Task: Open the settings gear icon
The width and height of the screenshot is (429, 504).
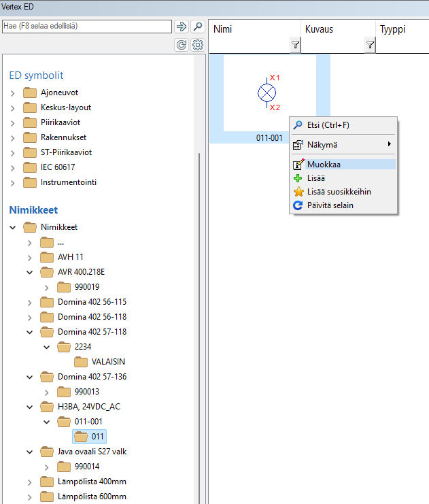Action: point(198,45)
